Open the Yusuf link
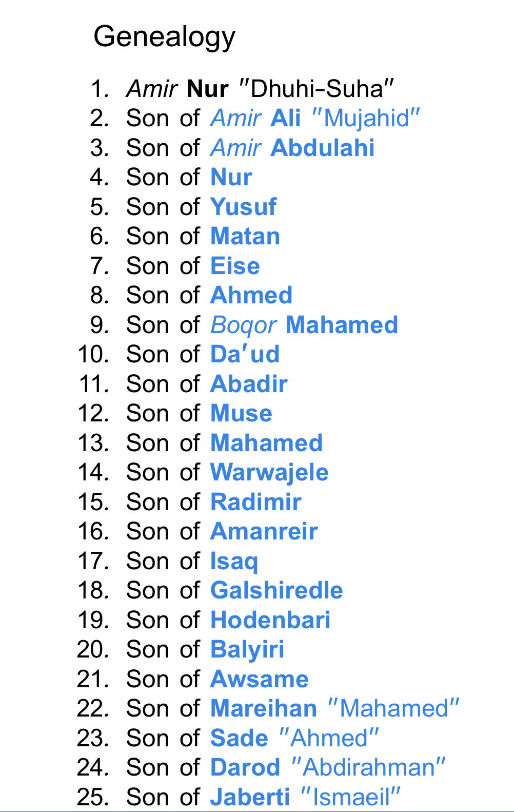514x812 pixels. (243, 207)
